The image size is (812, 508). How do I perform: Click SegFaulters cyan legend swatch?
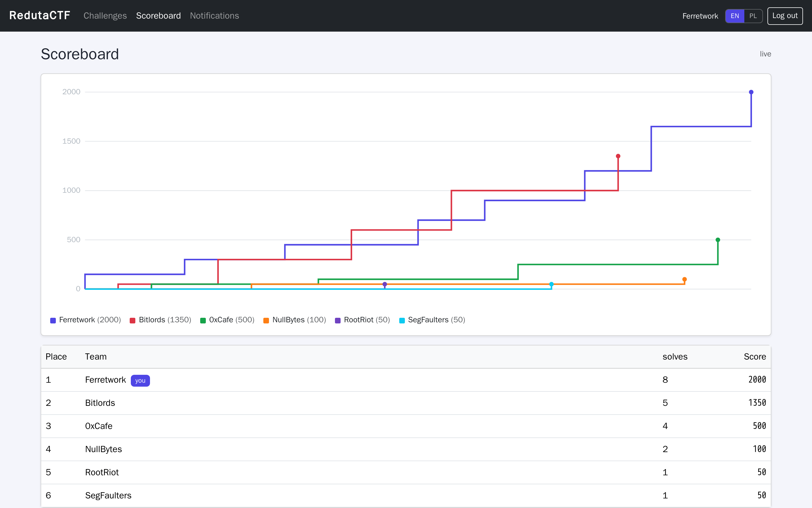click(402, 320)
